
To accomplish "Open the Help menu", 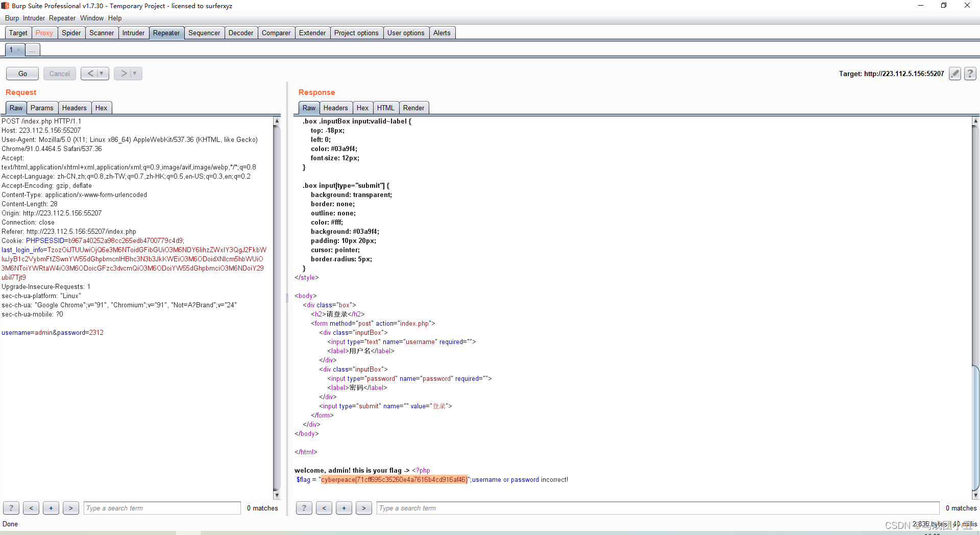I will coord(115,18).
